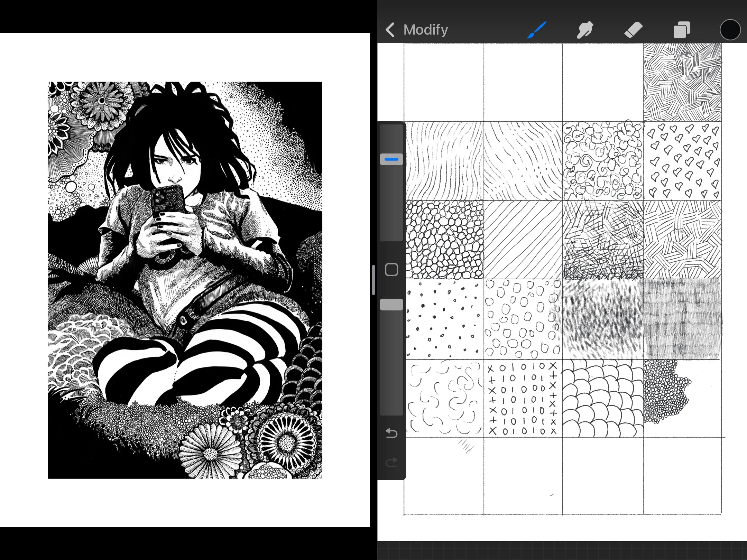Click the brush opacity slider handle
Screen dimensions: 747x560
(391, 305)
